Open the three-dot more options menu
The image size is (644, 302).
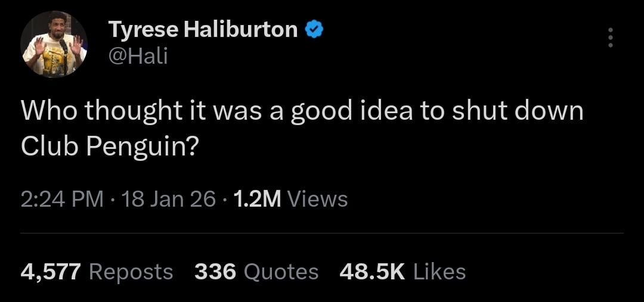609,38
